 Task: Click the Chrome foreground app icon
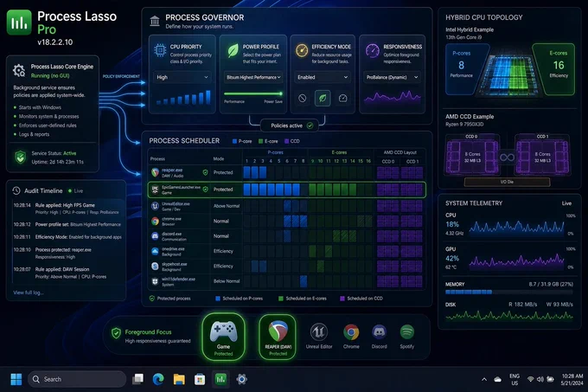click(x=351, y=332)
